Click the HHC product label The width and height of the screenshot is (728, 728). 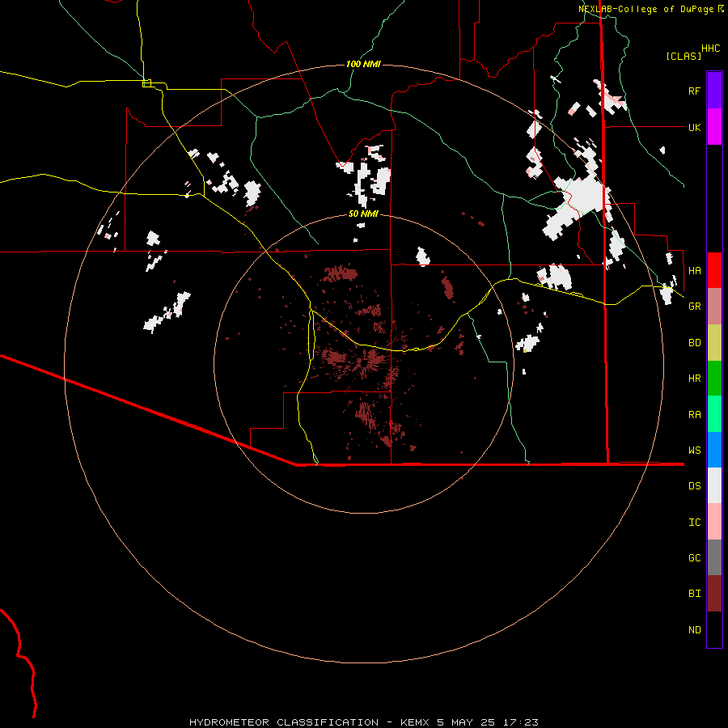[711, 49]
